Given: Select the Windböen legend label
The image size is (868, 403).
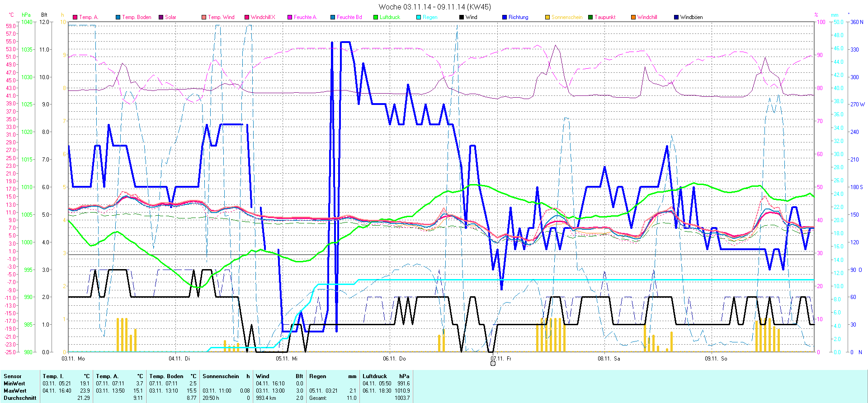Looking at the screenshot, I should [691, 17].
